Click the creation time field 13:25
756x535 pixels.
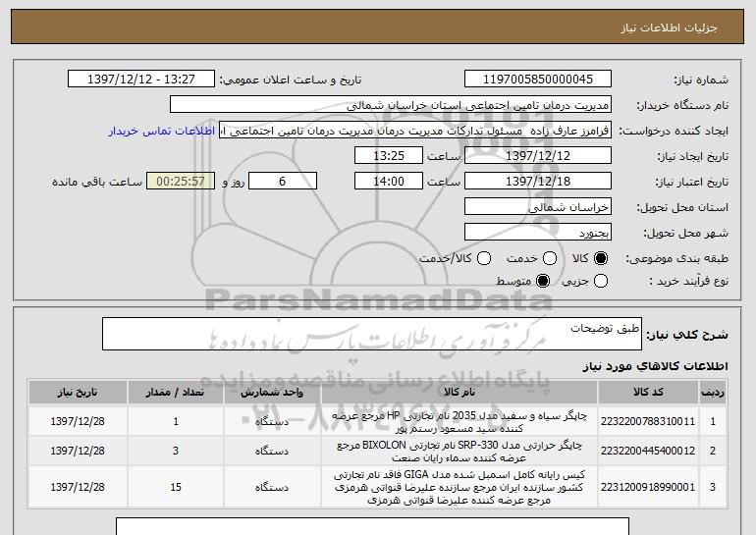pos(389,156)
